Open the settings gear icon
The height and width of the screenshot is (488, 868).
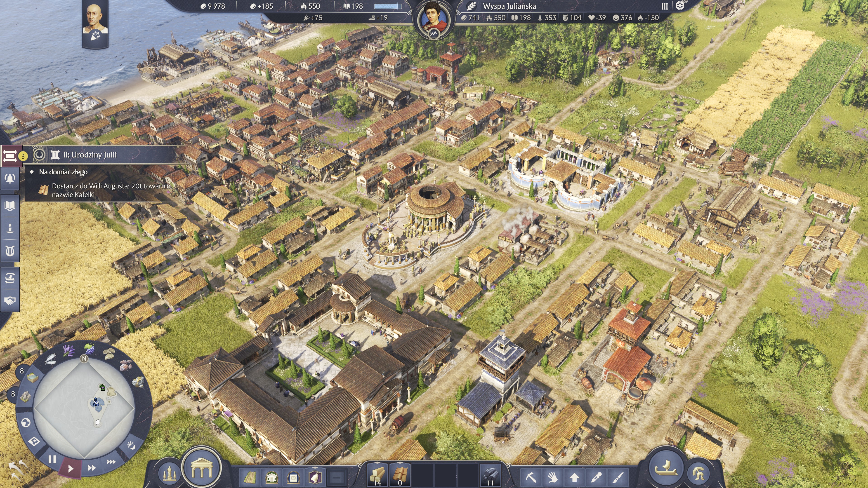tap(680, 6)
